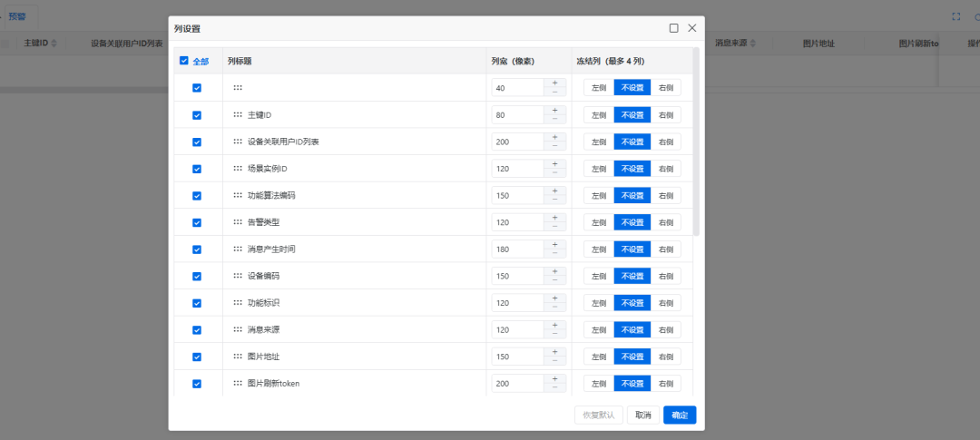The width and height of the screenshot is (980, 440).
Task: Decrease width of 设备编码 column
Action: [555, 280]
